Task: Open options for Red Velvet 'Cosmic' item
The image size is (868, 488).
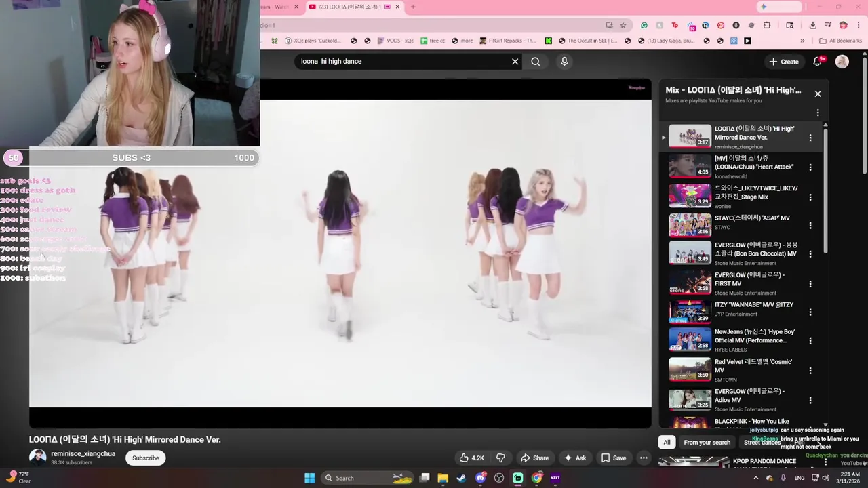Action: point(810,371)
